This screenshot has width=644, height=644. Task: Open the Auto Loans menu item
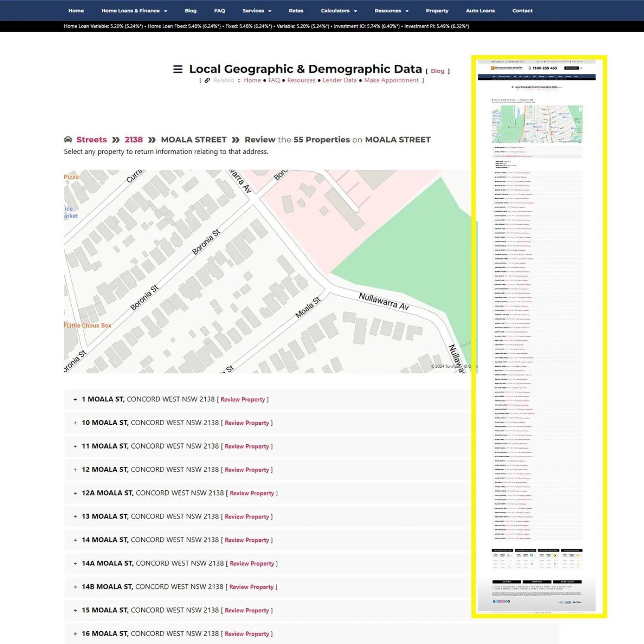coord(480,11)
